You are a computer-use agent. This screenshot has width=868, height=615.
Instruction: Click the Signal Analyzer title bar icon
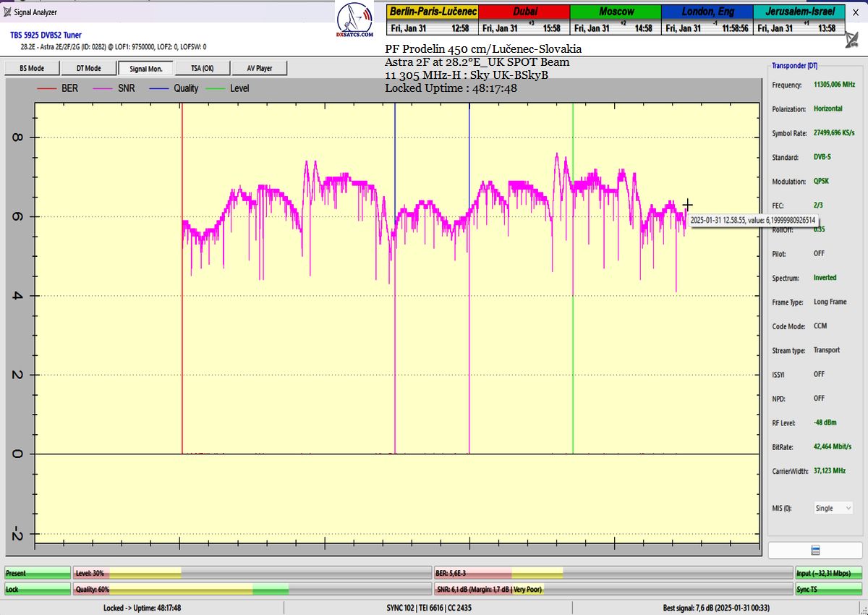pyautogui.click(x=7, y=12)
